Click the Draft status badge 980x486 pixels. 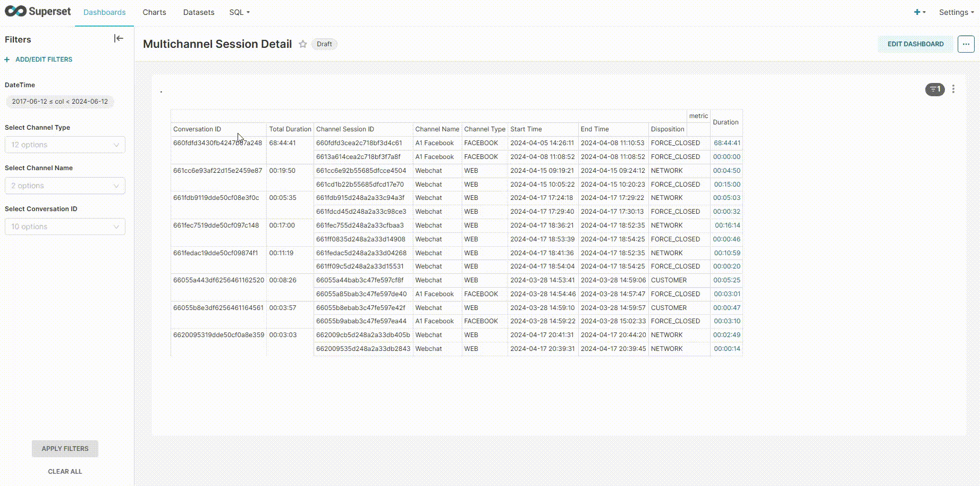(324, 44)
